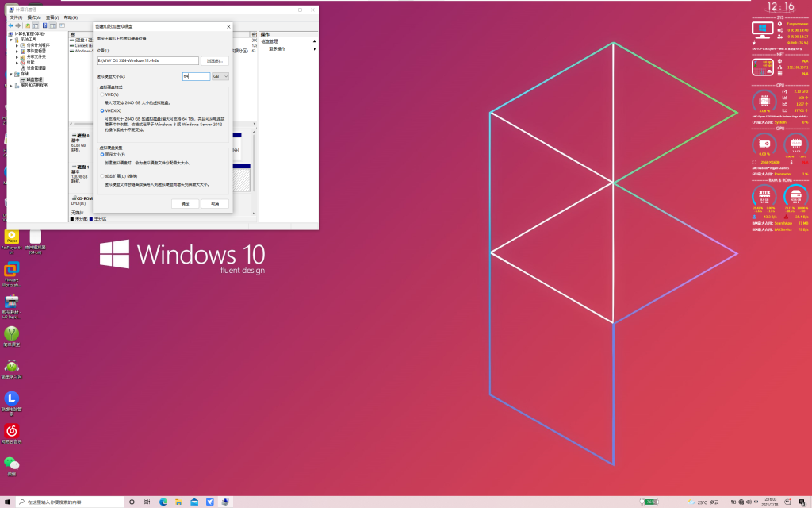Click the volume speaker tray icon
812x508 pixels.
pyautogui.click(x=748, y=502)
